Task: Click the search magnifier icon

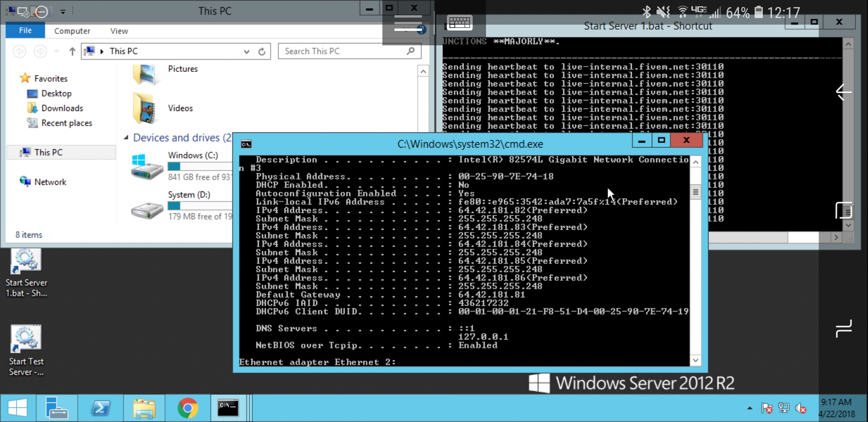Action: (411, 51)
